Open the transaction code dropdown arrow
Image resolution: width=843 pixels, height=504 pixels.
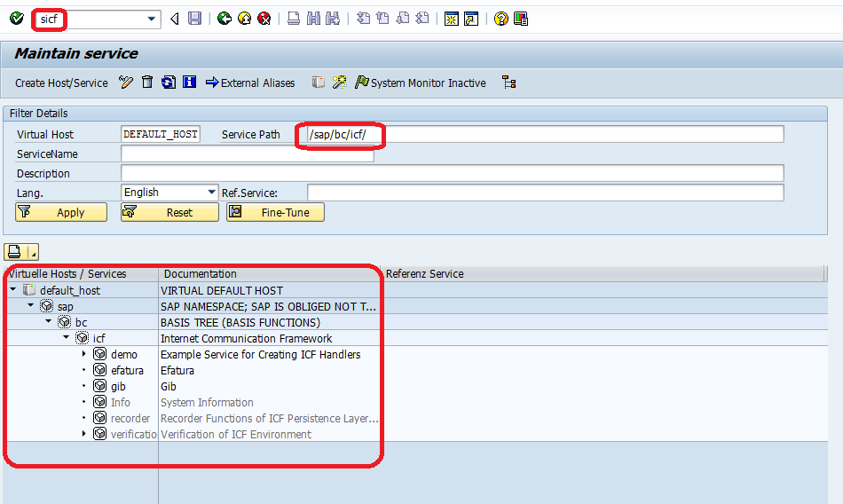(x=152, y=20)
